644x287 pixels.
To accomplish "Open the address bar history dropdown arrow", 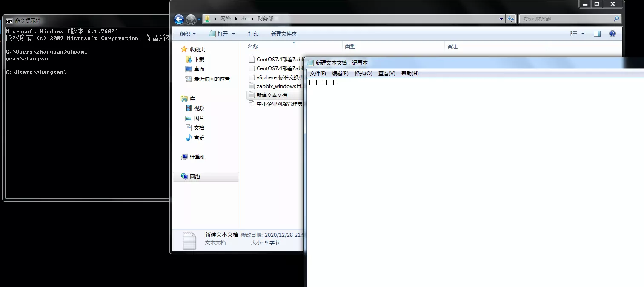I will point(501,19).
